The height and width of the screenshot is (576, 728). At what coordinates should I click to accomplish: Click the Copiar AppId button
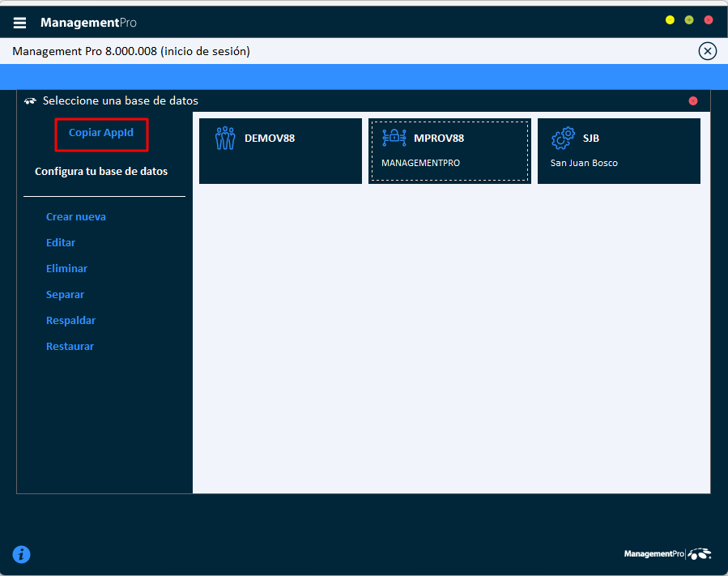point(100,132)
